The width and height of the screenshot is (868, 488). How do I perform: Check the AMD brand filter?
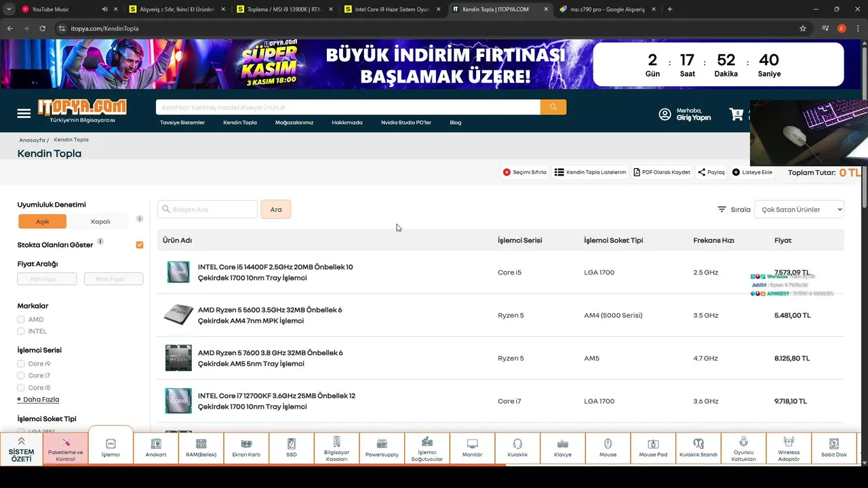(x=21, y=319)
